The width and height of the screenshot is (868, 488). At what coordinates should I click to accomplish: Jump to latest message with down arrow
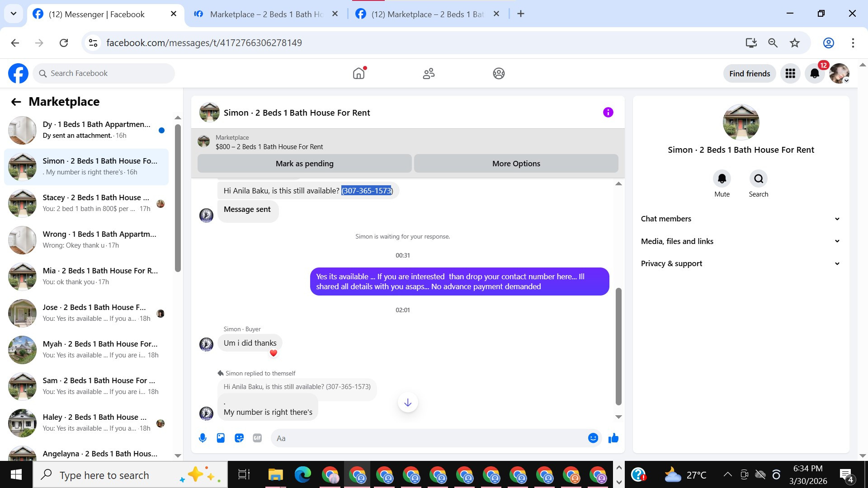tap(407, 403)
